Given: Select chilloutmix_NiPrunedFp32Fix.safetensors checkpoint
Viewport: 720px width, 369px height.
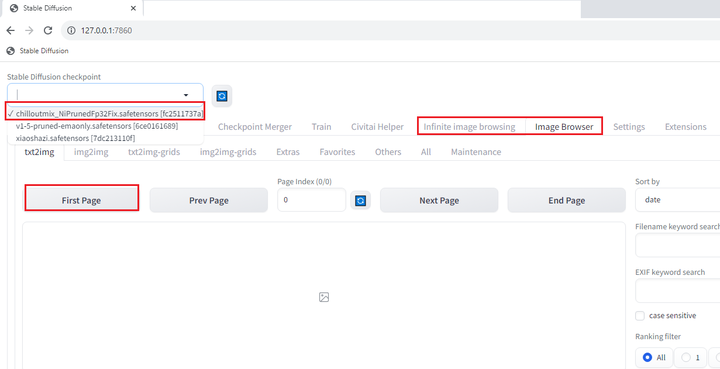Looking at the screenshot, I should (x=105, y=113).
